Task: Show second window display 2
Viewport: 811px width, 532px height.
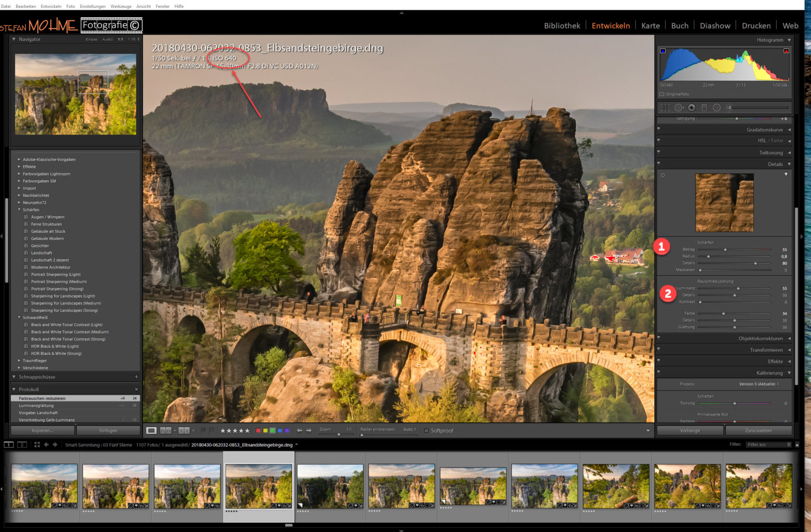Action: click(22, 445)
